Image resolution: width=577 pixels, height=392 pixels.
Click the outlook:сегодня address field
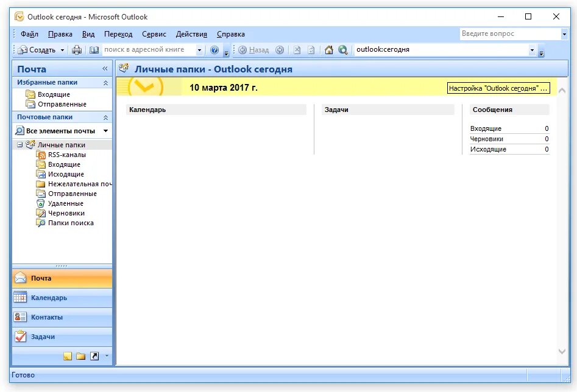coord(441,50)
